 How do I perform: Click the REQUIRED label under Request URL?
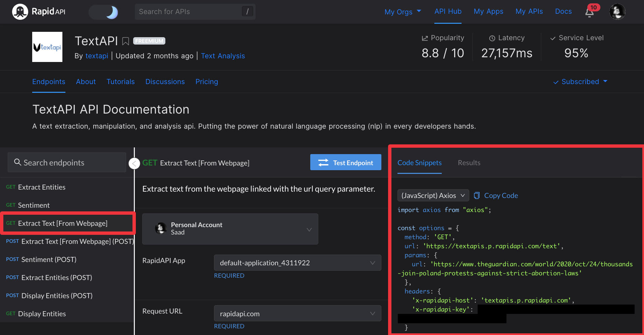pos(229,326)
